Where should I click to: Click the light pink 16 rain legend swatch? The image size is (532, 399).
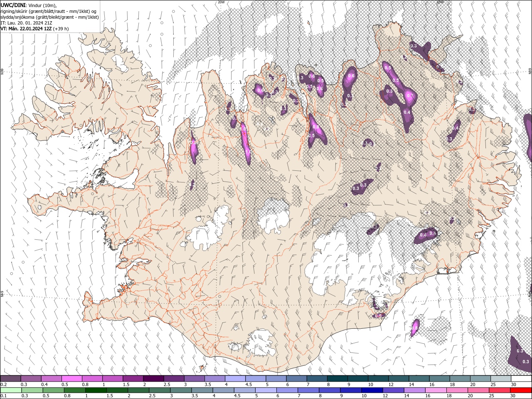pyautogui.click(x=436, y=390)
